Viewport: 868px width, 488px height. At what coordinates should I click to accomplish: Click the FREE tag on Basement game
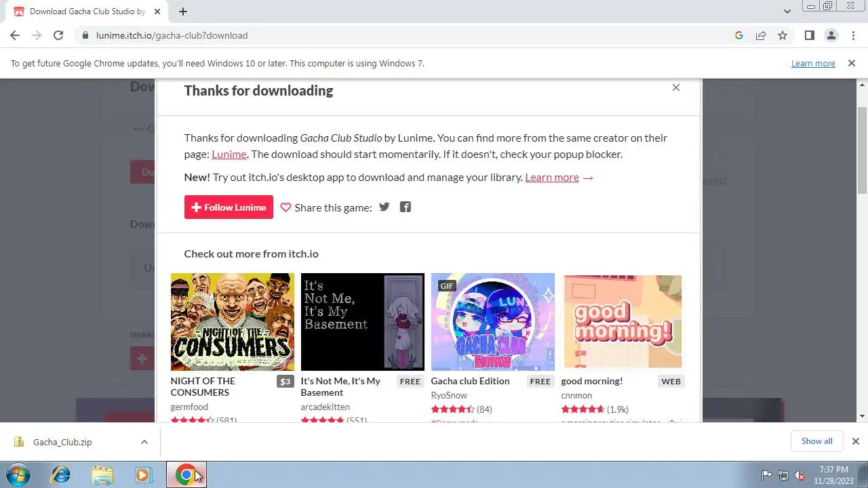410,382
